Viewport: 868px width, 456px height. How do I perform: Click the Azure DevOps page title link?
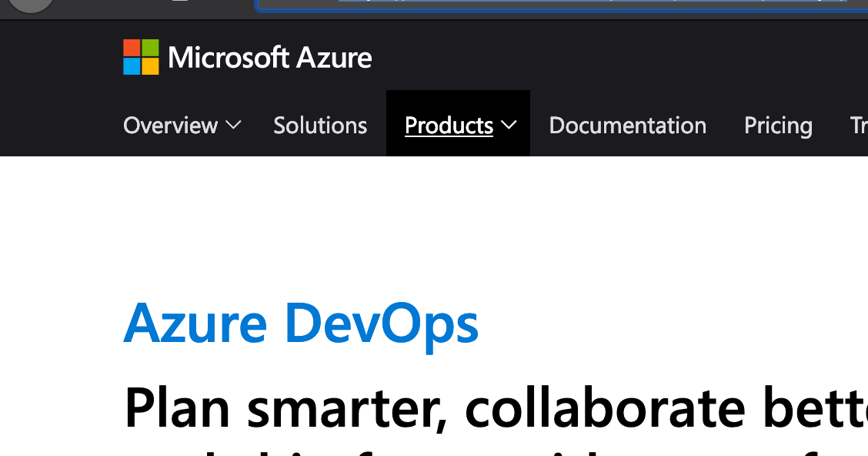(301, 324)
